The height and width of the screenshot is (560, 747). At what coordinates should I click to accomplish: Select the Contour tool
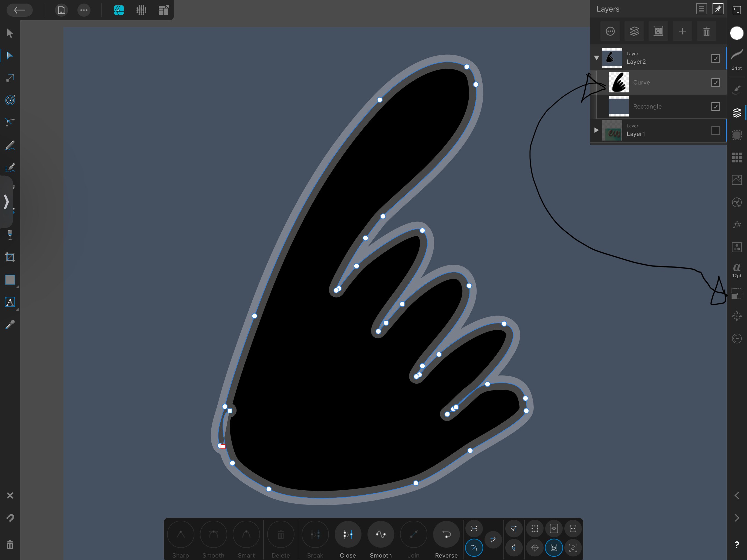[x=10, y=100]
